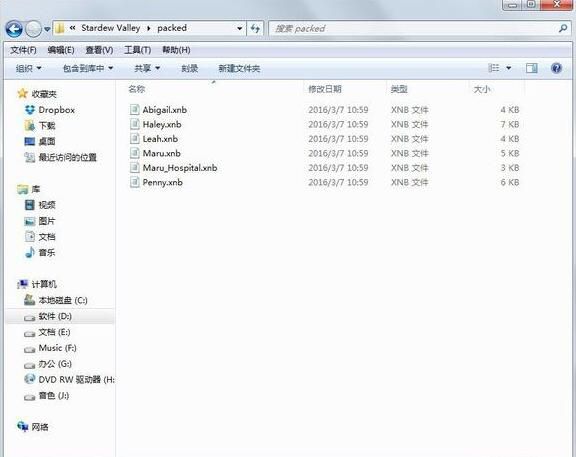Image resolution: width=576 pixels, height=457 pixels.
Task: Open the address bar history dropdown
Action: (240, 28)
